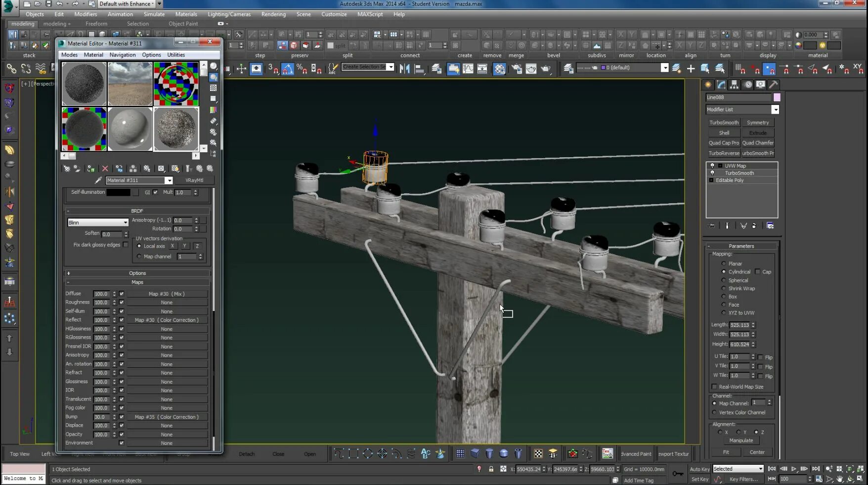Click the Fit alignment button
This screenshot has height=485, width=868.
(726, 452)
